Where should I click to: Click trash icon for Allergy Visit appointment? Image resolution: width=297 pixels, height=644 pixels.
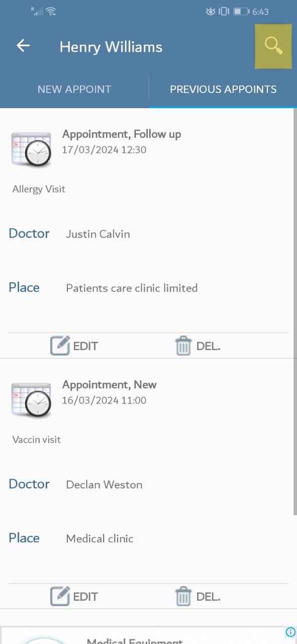point(183,346)
